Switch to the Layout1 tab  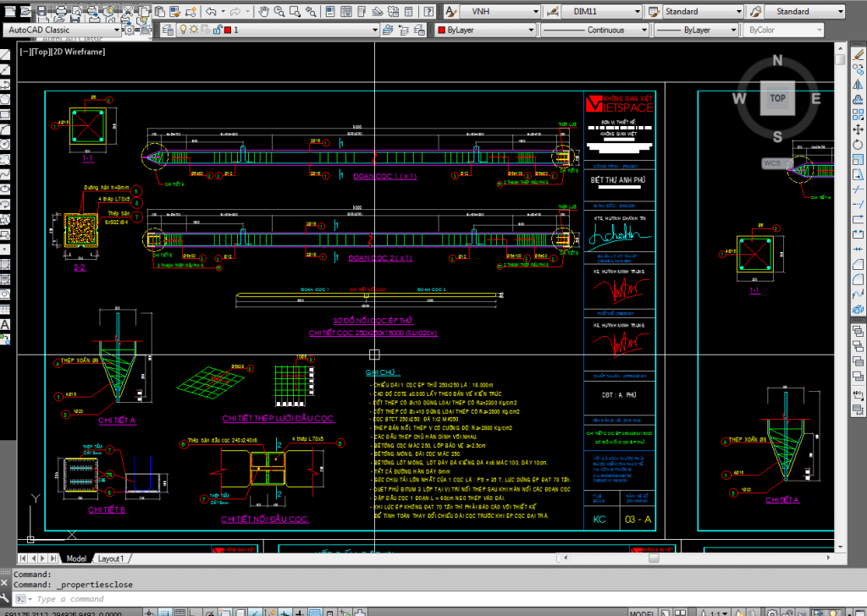[110, 558]
